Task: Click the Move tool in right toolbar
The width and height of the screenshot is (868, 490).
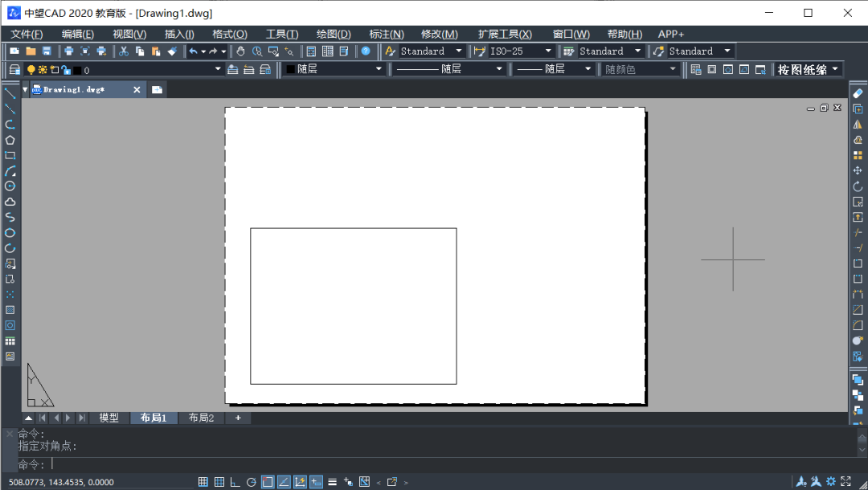Action: tap(858, 171)
